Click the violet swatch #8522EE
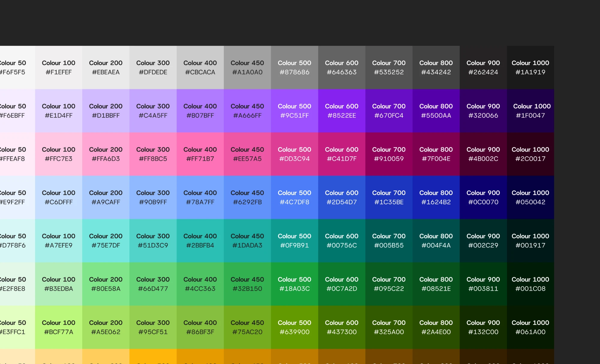The image size is (600, 364). [342, 111]
